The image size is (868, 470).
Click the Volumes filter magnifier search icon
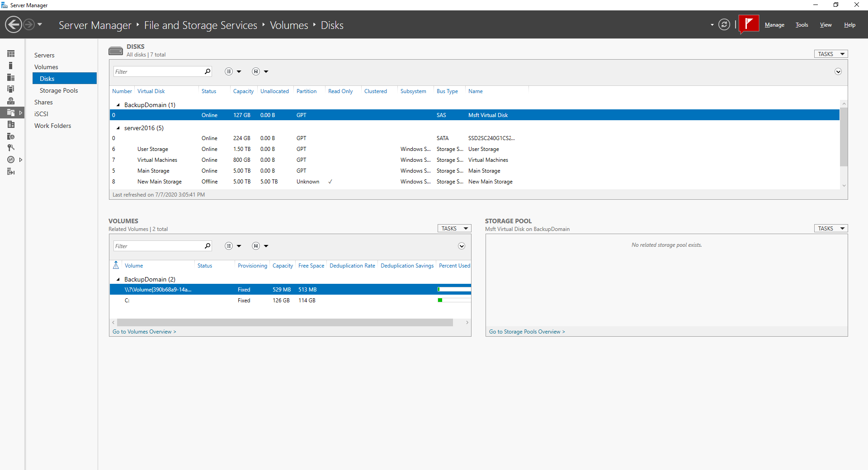208,246
